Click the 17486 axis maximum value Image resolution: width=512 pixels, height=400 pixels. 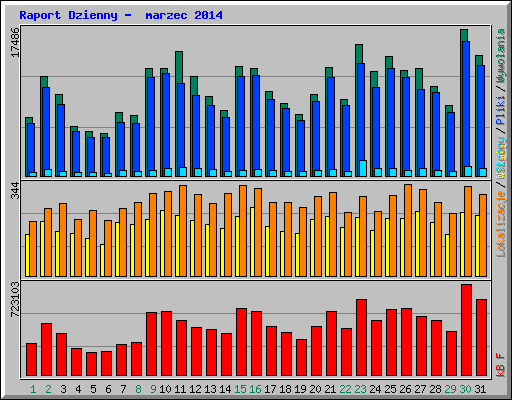pos(15,42)
